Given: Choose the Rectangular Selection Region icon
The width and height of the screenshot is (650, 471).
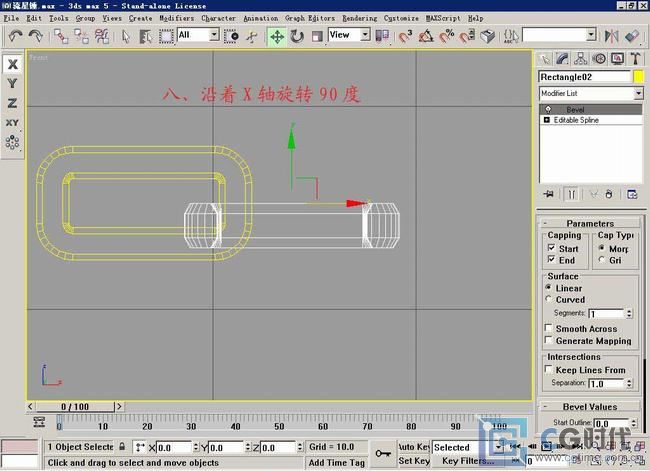Looking at the screenshot, I should coord(166,36).
